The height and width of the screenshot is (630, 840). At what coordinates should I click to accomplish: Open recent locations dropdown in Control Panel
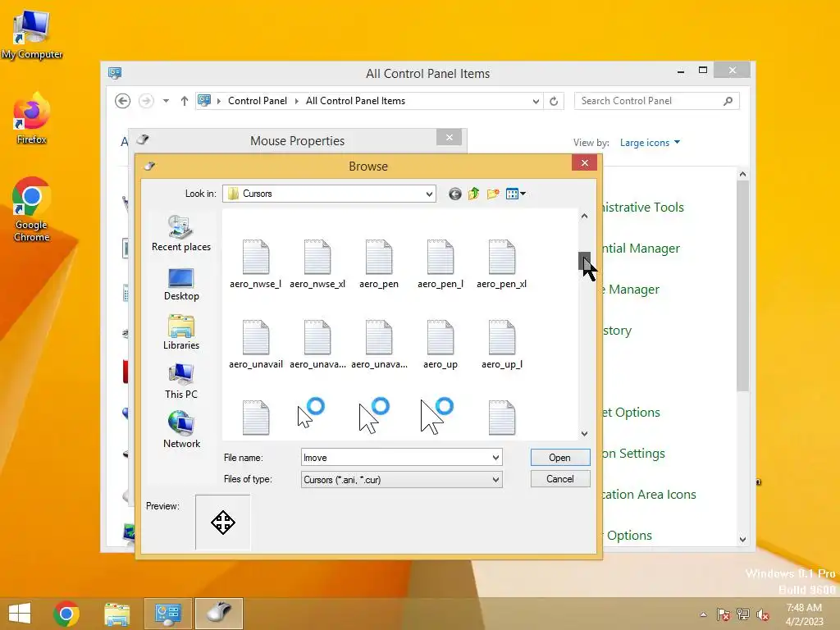point(166,101)
